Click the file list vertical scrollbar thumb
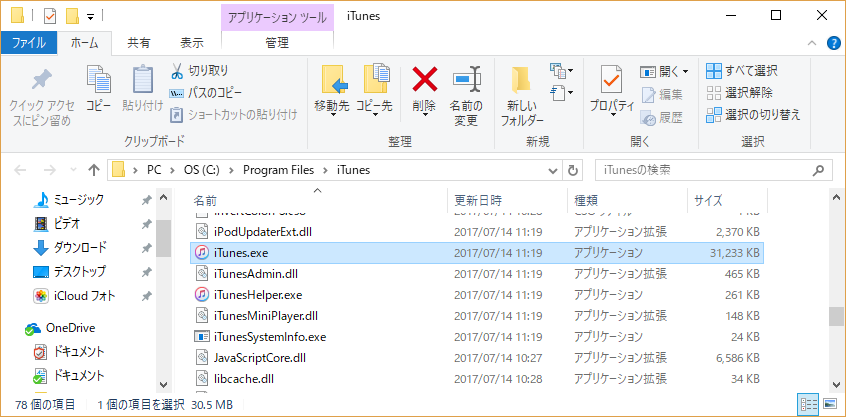The height and width of the screenshot is (417, 846). tap(837, 317)
